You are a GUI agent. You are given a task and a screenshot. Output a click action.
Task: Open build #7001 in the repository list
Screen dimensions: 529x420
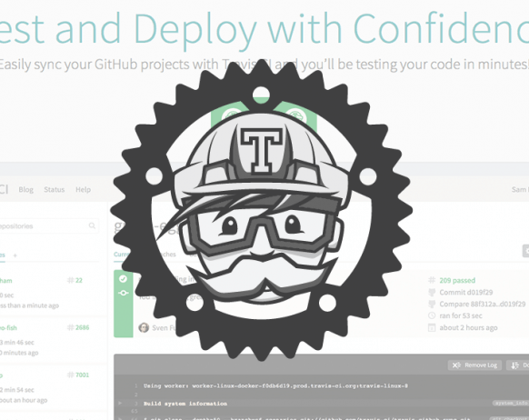78,375
